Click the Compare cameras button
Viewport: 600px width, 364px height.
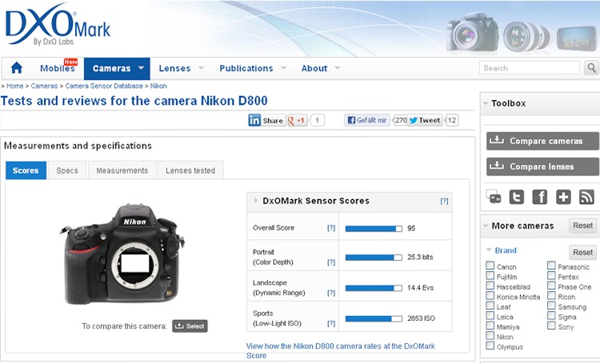click(x=542, y=141)
